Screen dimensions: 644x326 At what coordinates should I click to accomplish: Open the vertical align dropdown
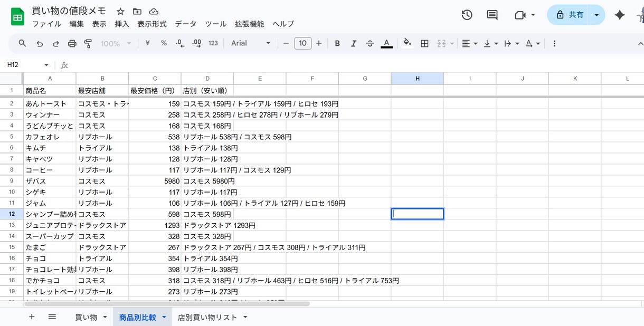coord(490,43)
